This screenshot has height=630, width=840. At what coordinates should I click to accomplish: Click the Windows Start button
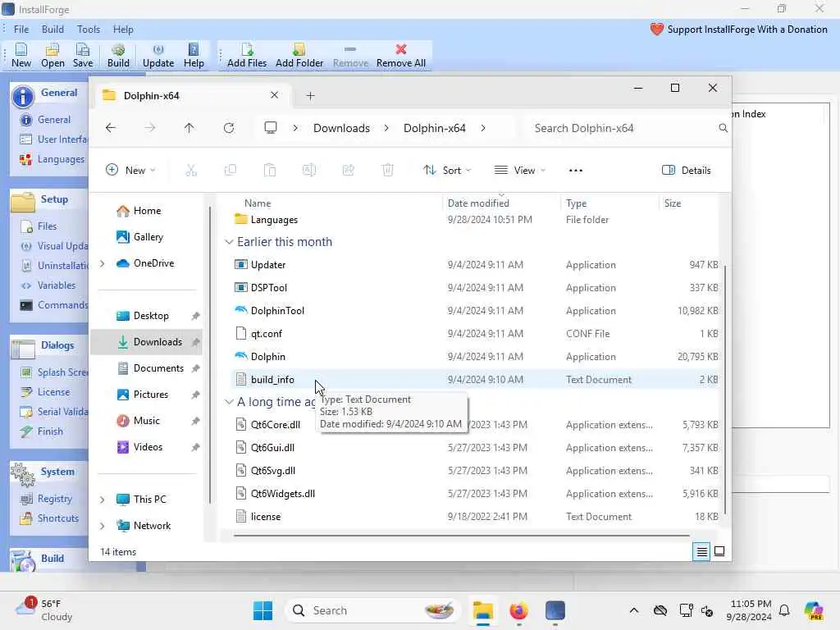coord(262,610)
